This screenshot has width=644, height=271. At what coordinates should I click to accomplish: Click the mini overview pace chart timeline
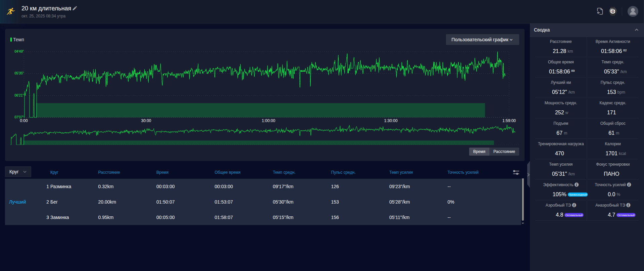pos(263,135)
